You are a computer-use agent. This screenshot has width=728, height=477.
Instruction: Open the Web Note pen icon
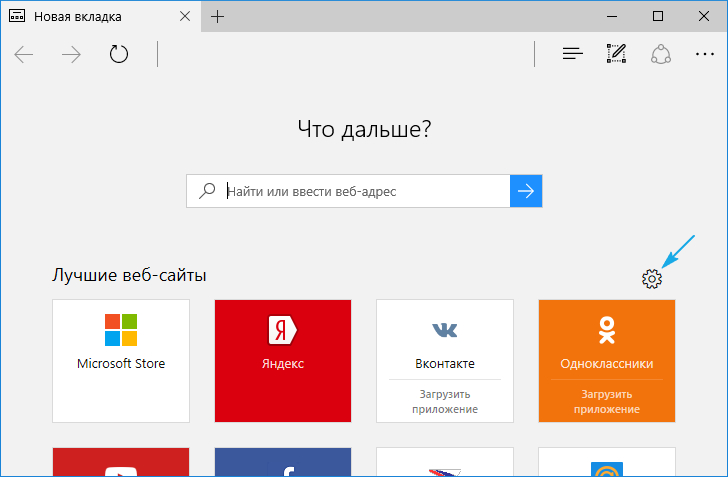coord(616,54)
